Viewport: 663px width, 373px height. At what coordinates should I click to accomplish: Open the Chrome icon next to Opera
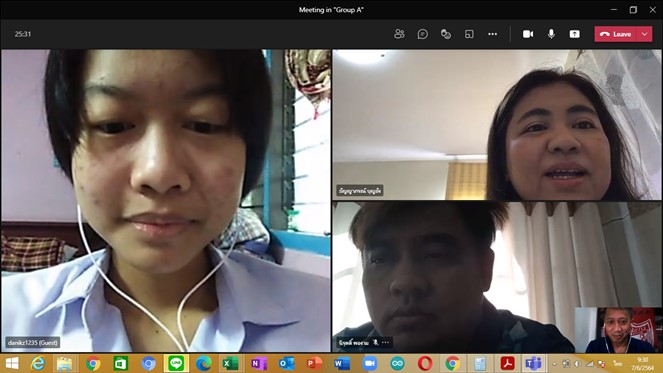(452, 363)
